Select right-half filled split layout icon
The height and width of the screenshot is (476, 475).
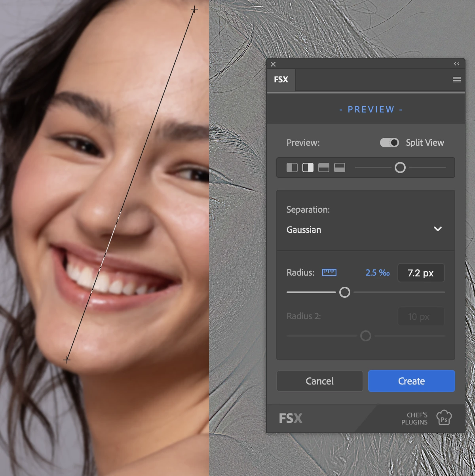coord(308,168)
